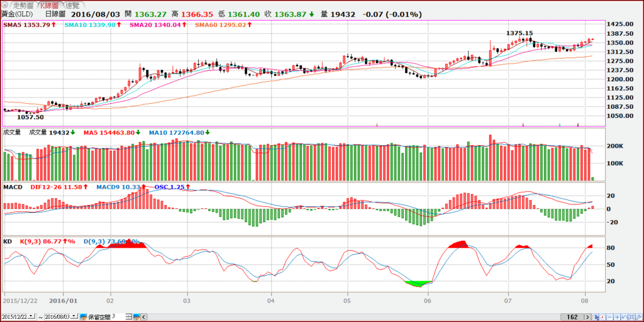Image resolution: width=644 pixels, height=322 pixels.
Task: Switch to the 走勢圖 tab
Action: pos(23,5)
